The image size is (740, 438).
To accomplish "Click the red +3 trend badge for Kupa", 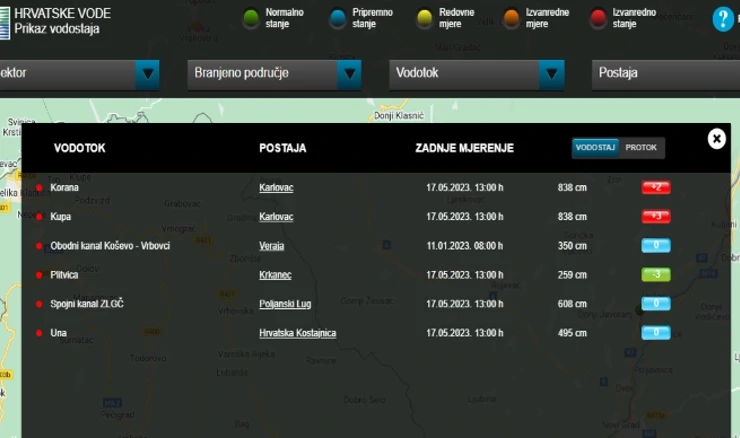I will (x=656, y=217).
